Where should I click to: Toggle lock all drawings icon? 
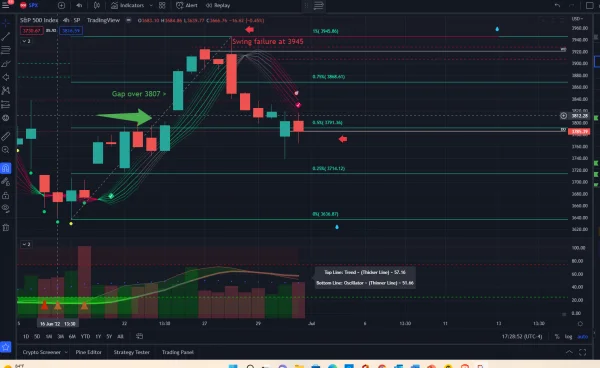click(6, 195)
